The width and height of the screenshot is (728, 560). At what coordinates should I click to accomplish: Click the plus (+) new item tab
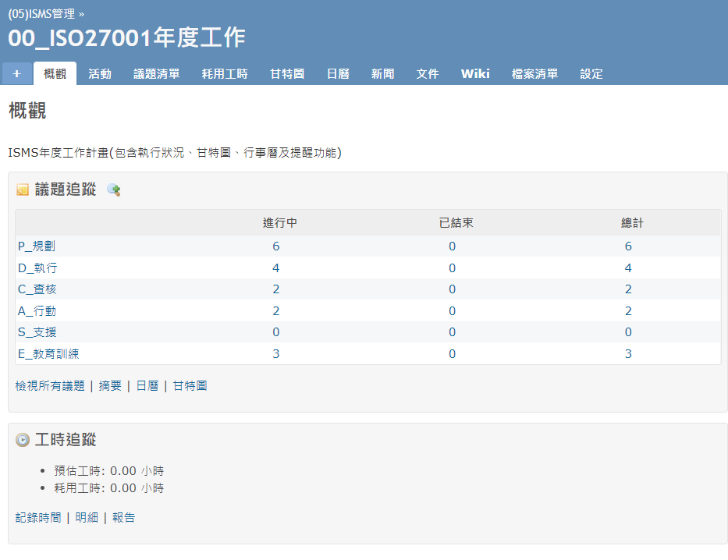click(x=16, y=73)
